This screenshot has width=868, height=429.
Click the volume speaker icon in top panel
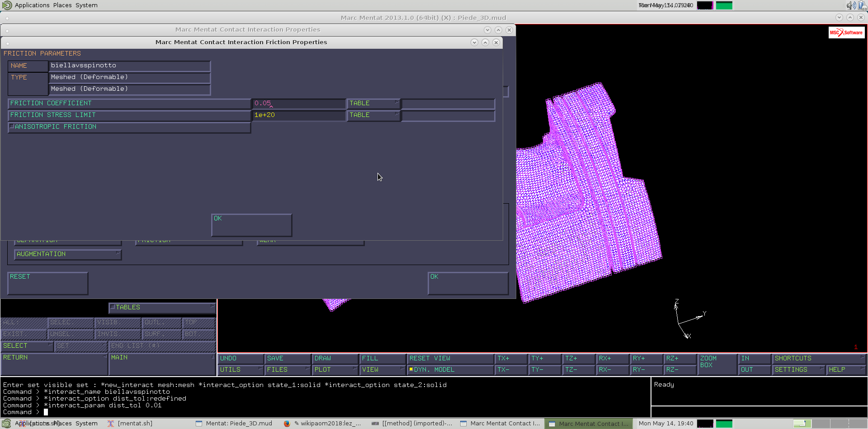[x=851, y=5]
